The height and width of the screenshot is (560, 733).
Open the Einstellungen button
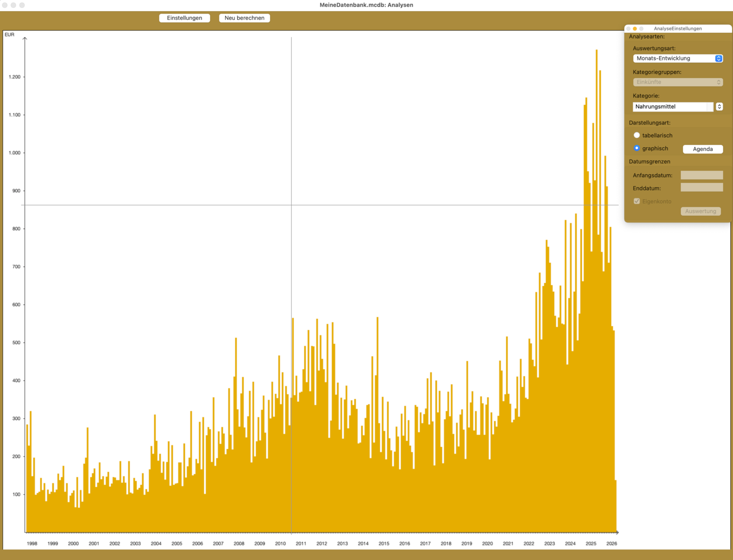[x=184, y=18]
